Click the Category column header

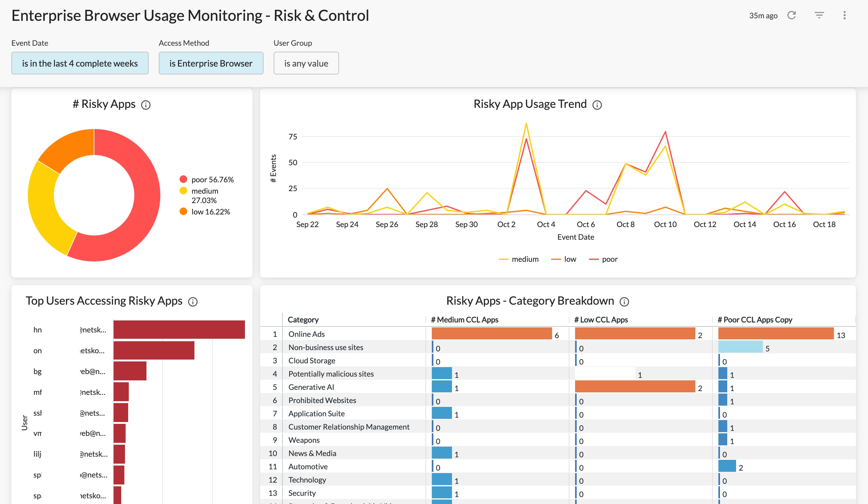click(303, 319)
